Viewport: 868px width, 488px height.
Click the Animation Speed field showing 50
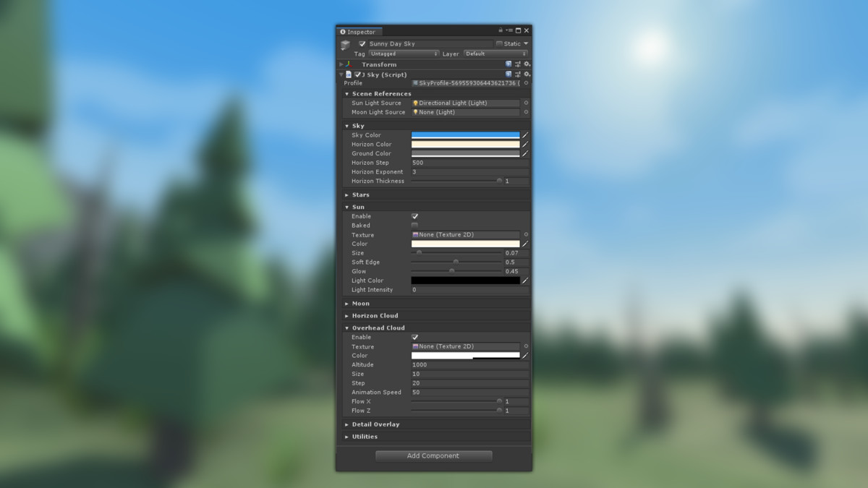point(470,393)
